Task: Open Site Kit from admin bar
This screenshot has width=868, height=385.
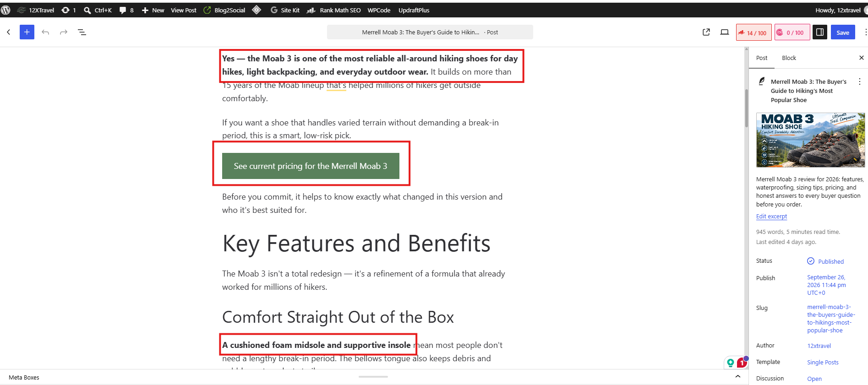Action: (x=285, y=10)
